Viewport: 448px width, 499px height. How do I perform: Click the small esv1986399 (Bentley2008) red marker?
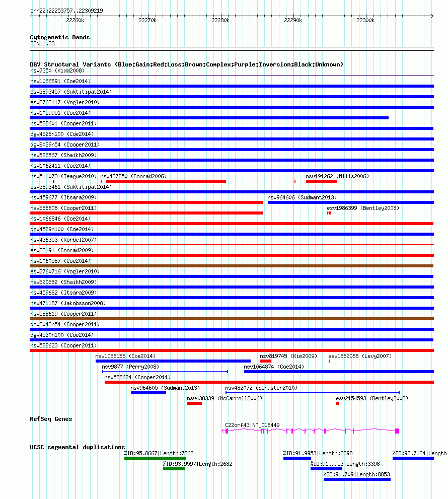(x=329, y=213)
